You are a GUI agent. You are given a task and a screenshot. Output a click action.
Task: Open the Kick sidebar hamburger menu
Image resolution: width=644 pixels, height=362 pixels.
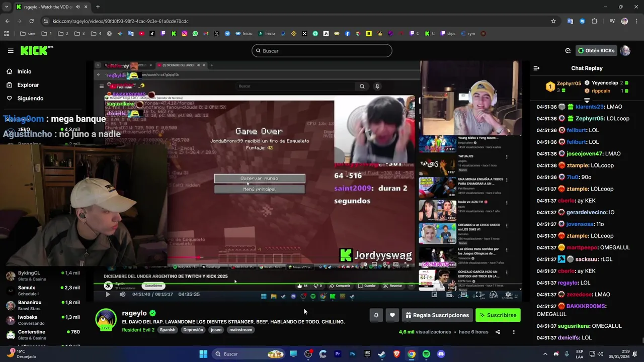coord(11,51)
